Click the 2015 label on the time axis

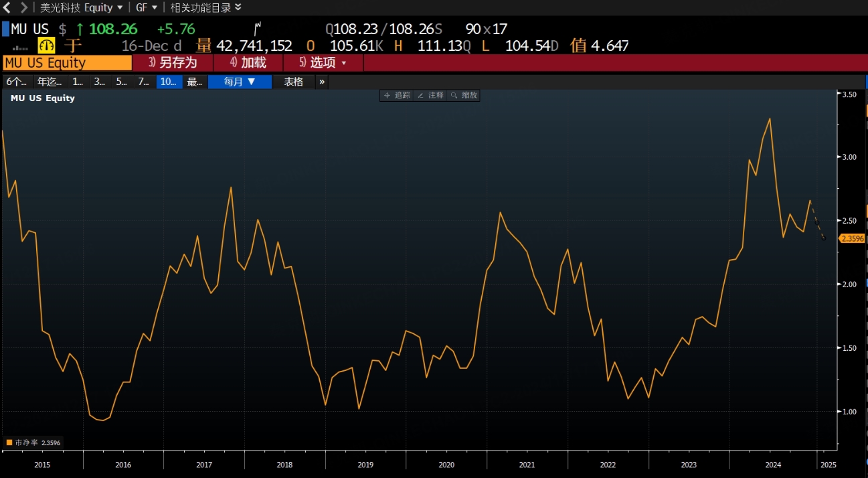[x=41, y=465]
